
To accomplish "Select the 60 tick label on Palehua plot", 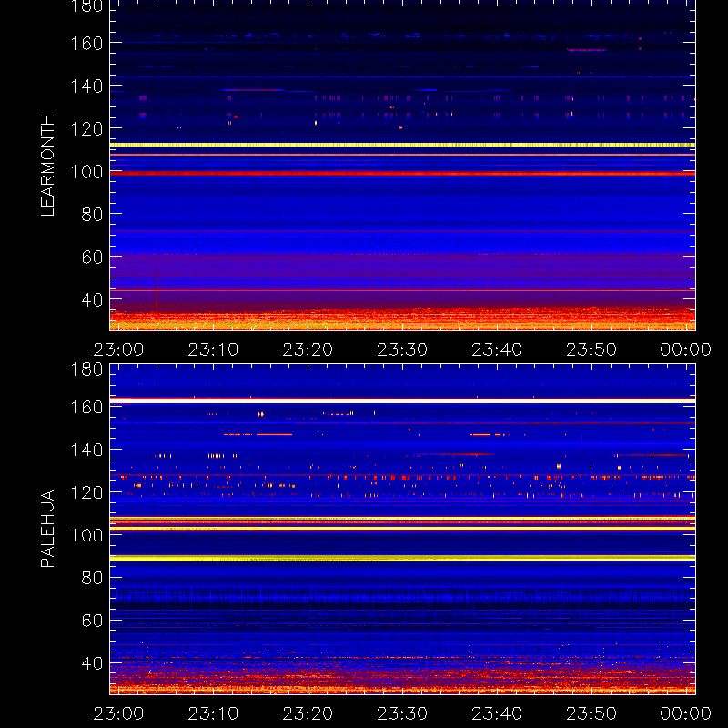I will pyautogui.click(x=92, y=621).
